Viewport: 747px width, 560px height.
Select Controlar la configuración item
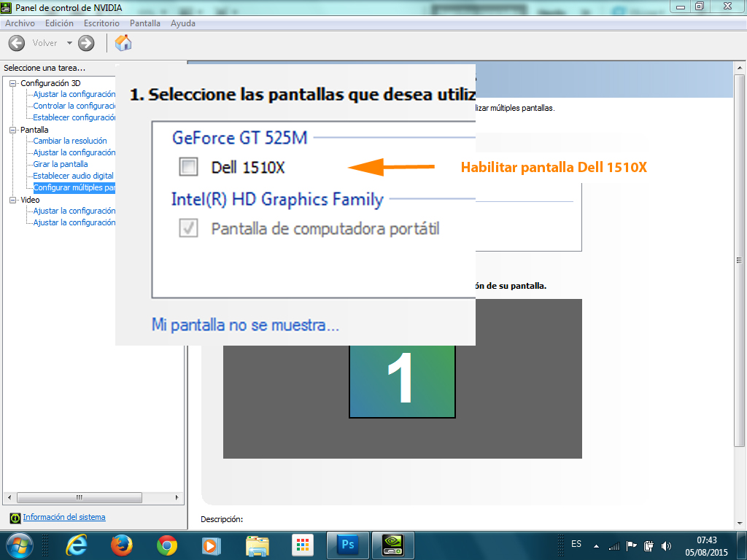(x=74, y=106)
